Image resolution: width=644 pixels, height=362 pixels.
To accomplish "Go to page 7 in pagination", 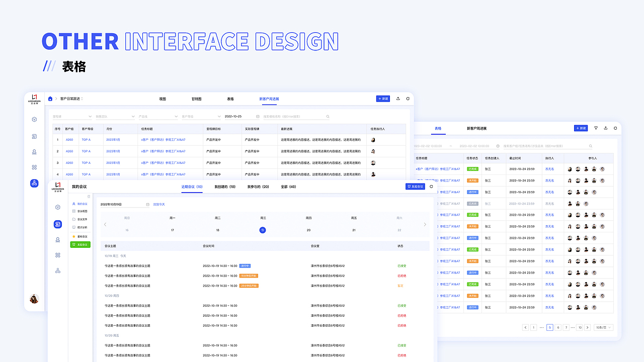I will point(566,327).
